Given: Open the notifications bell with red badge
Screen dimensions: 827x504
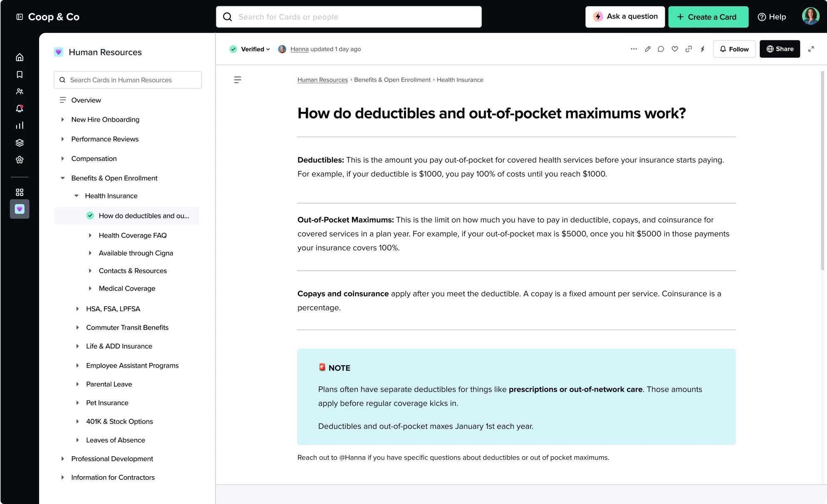Looking at the screenshot, I should pyautogui.click(x=19, y=108).
